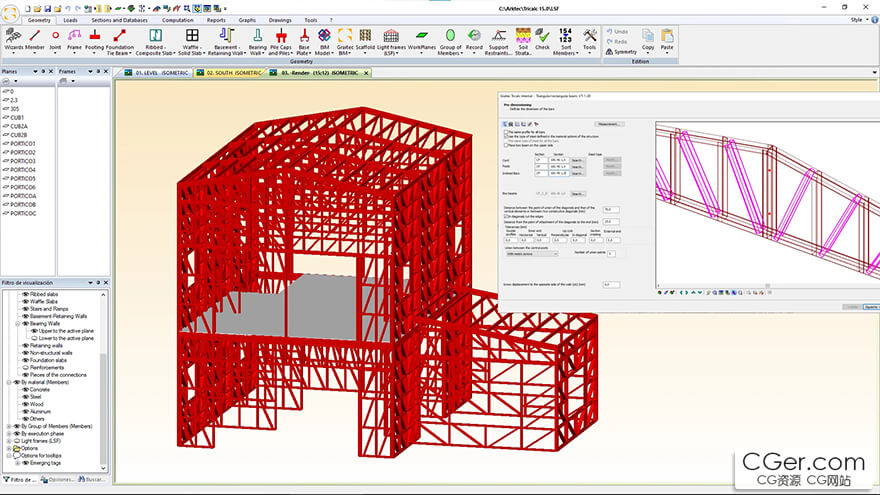Screen dimensions: 880x495
Task: Choose Foundation Tie Beam tool
Action: [120, 42]
